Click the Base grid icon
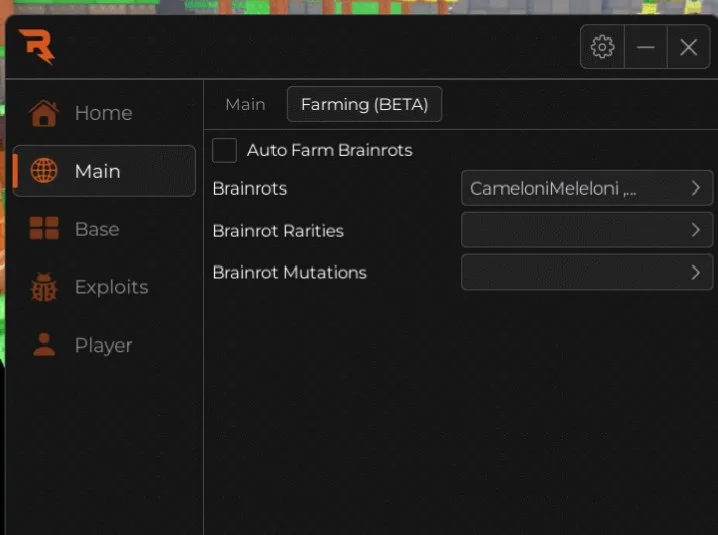Image resolution: width=718 pixels, height=535 pixels. [44, 228]
